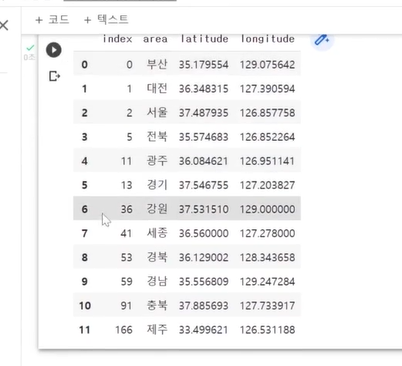
Task: Click the cell output toggle icon under the run button
Action: tap(54, 76)
